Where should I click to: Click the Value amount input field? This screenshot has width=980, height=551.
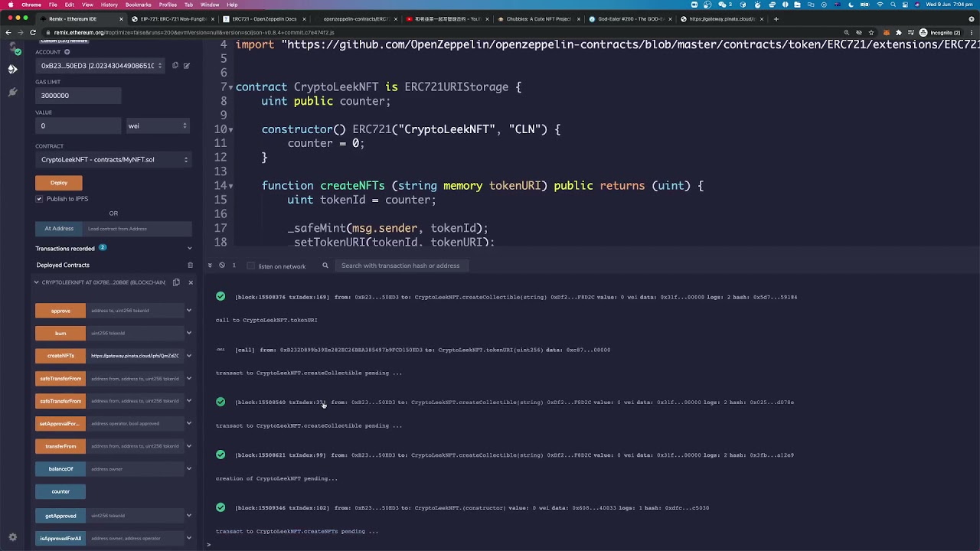click(x=78, y=126)
